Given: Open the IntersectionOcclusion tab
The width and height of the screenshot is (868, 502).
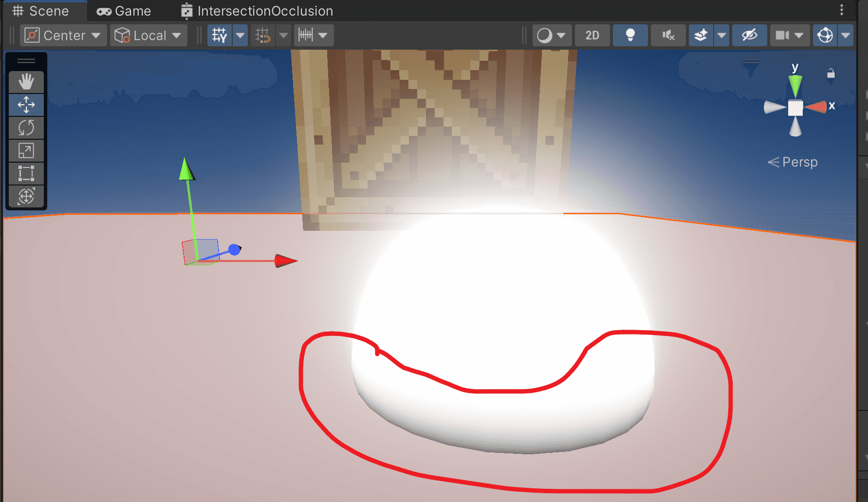Looking at the screenshot, I should 257,11.
